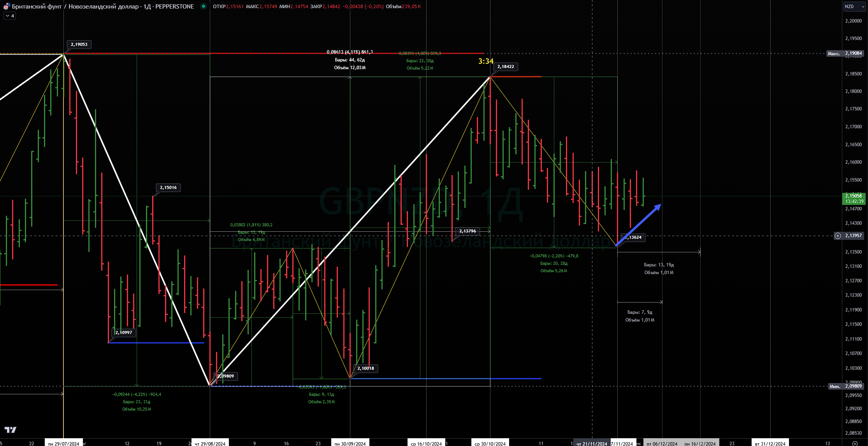Select the blue arrow drawing on chart
Image resolution: width=868 pixels, height=446 pixels.
click(x=638, y=225)
